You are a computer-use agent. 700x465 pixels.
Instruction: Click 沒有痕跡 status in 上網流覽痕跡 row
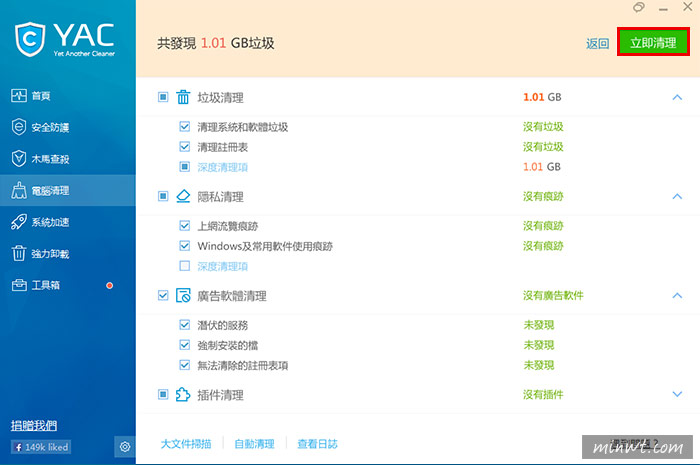[543, 226]
